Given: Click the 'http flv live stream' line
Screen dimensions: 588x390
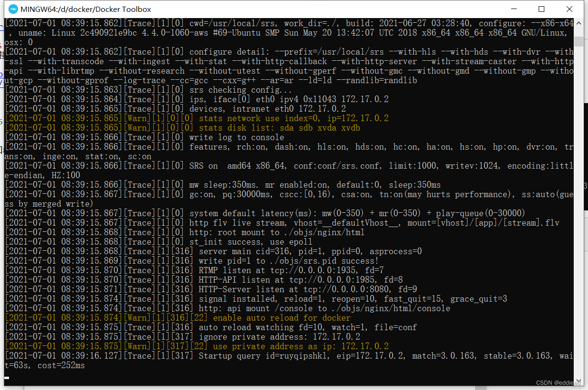Looking at the screenshot, I should [x=282, y=223].
